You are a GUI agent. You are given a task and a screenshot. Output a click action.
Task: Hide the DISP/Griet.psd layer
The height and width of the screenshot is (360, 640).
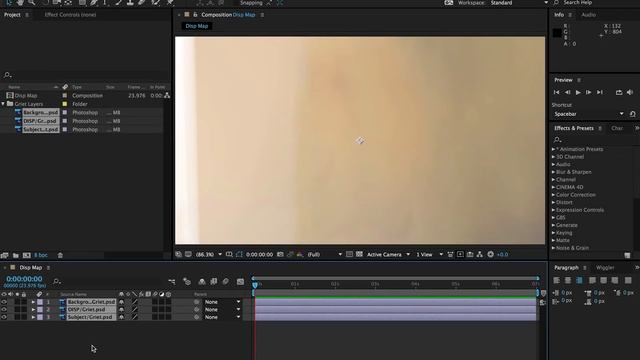click(x=4, y=309)
